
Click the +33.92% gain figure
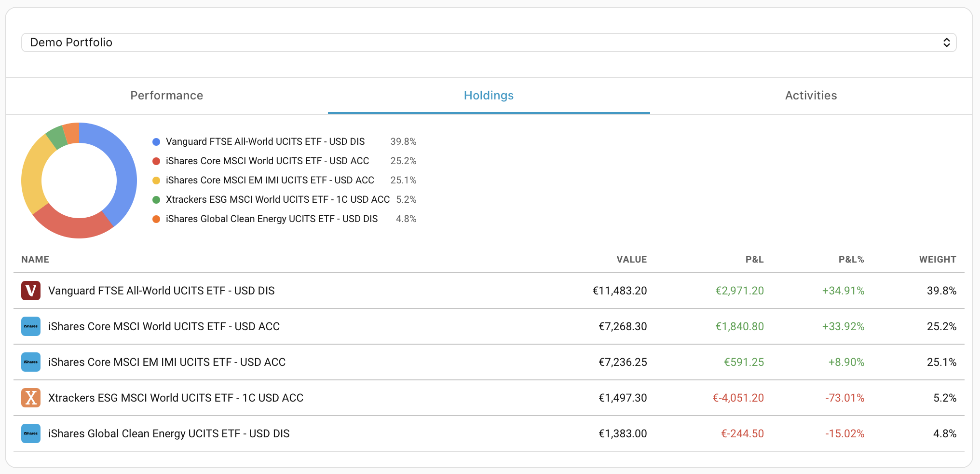point(843,326)
